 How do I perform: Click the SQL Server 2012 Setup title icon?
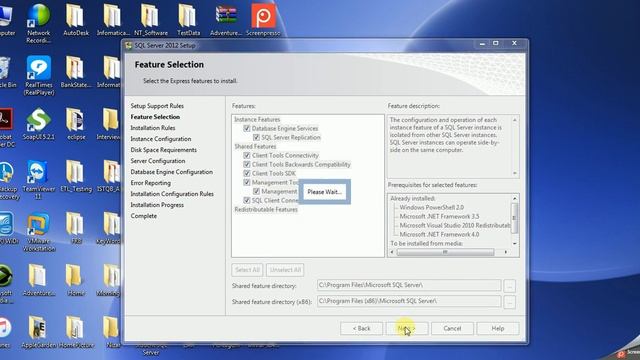click(129, 45)
